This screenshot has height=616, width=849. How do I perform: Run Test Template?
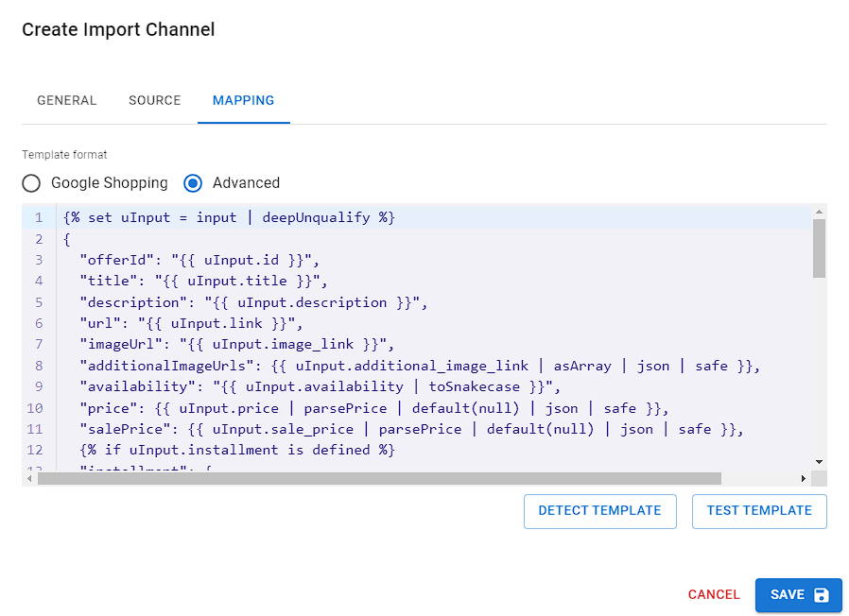(x=759, y=511)
